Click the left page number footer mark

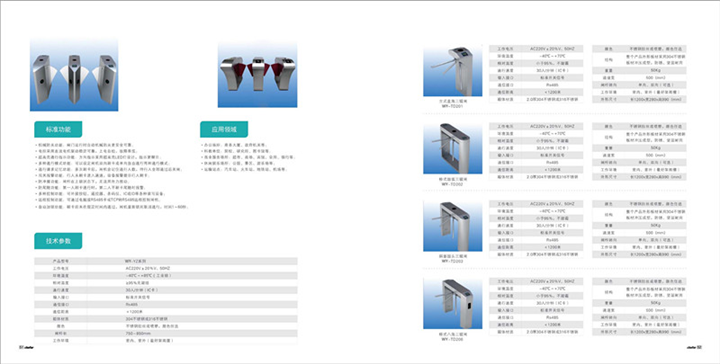click(27, 347)
